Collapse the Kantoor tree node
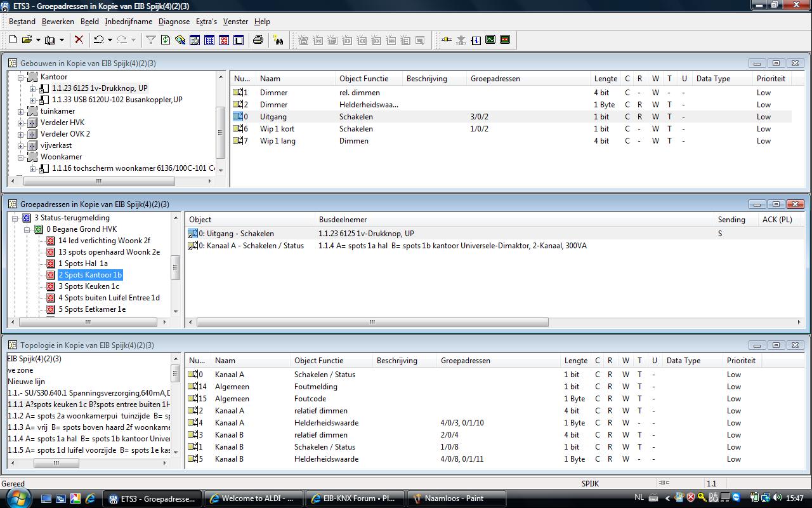The image size is (812, 508). tap(21, 77)
